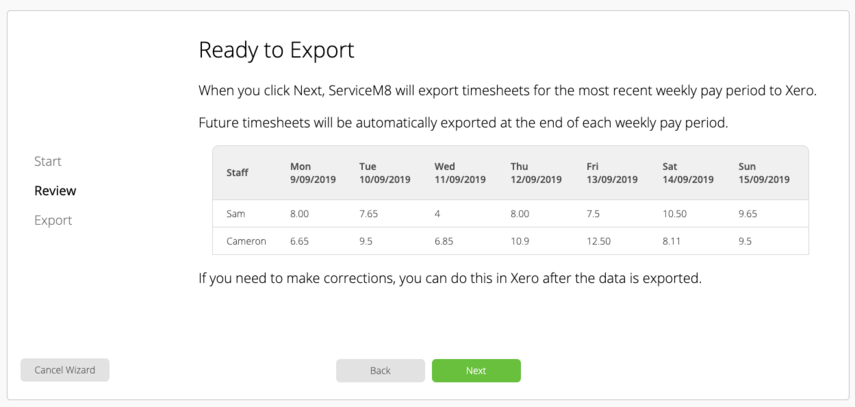
Task: Select the Start step in sidebar
Action: 48,161
